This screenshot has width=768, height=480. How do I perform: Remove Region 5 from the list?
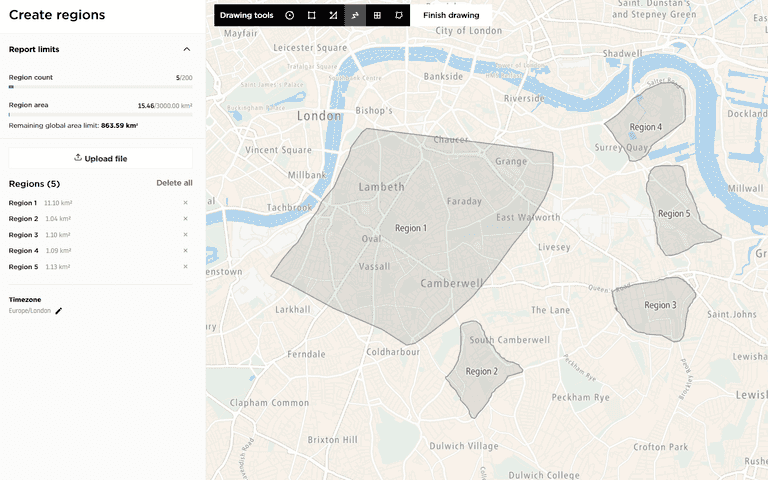click(x=185, y=267)
